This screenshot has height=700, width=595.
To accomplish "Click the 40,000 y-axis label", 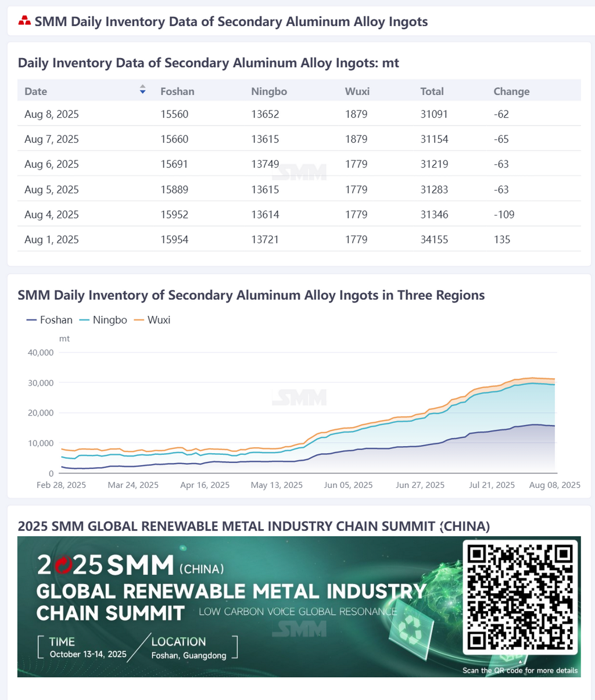I will pyautogui.click(x=41, y=353).
